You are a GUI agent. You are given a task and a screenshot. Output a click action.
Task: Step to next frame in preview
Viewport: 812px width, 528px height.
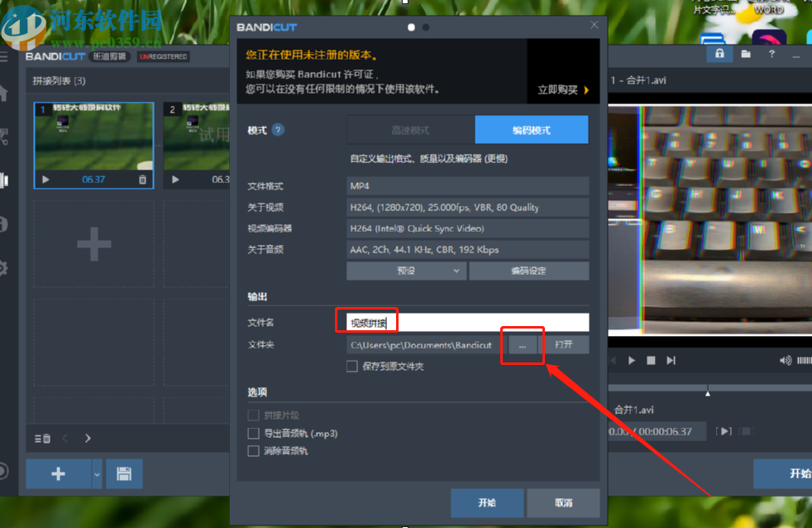pyautogui.click(x=671, y=360)
